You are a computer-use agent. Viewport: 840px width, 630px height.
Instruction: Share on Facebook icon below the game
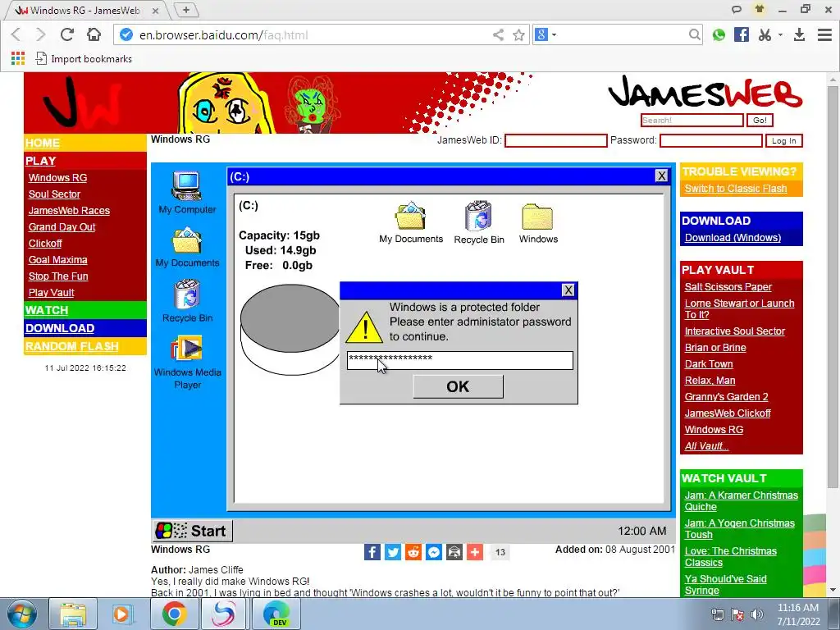pyautogui.click(x=372, y=552)
